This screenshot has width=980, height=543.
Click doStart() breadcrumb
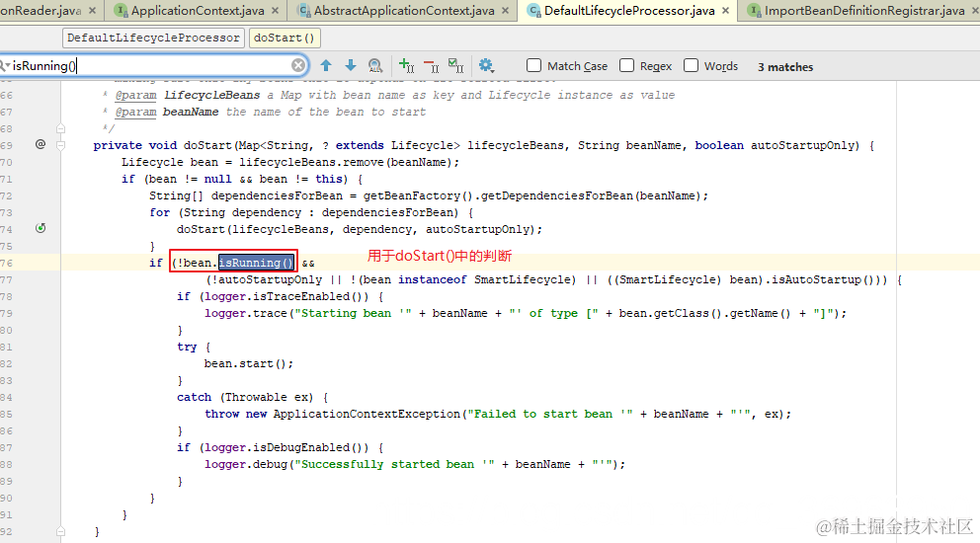(285, 39)
